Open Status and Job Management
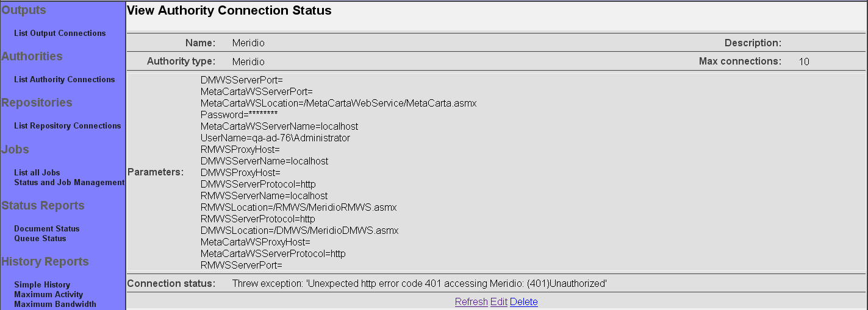 point(69,183)
